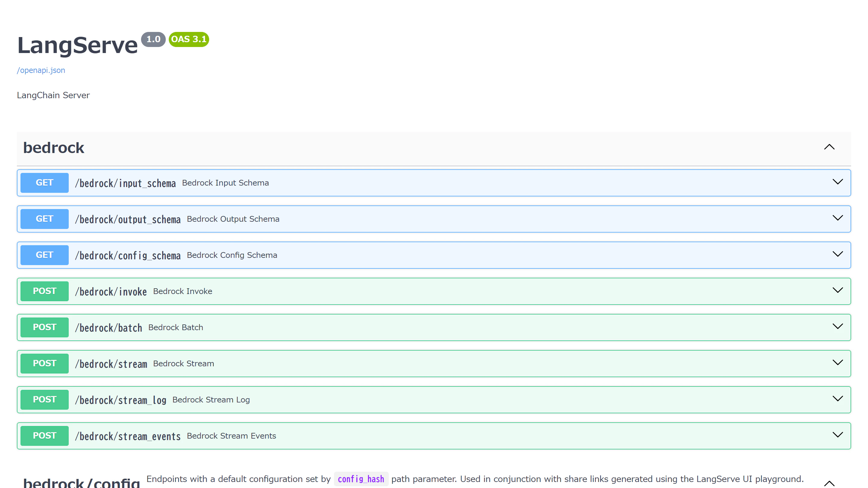Click the 'Bedrock Input Schema' description
This screenshot has width=868, height=488.
point(225,183)
